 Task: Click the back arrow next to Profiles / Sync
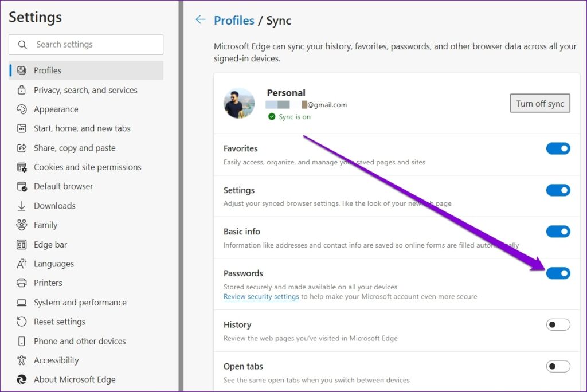pos(200,19)
